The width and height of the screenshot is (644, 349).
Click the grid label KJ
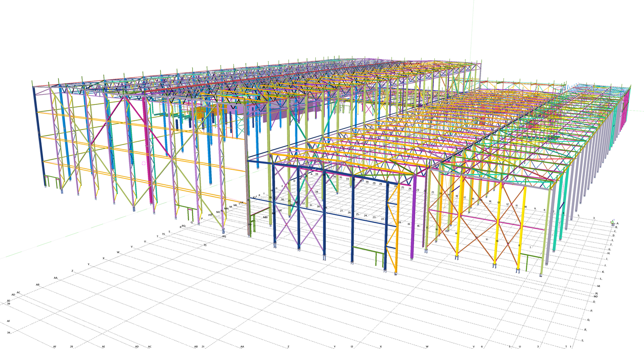[x=254, y=198]
